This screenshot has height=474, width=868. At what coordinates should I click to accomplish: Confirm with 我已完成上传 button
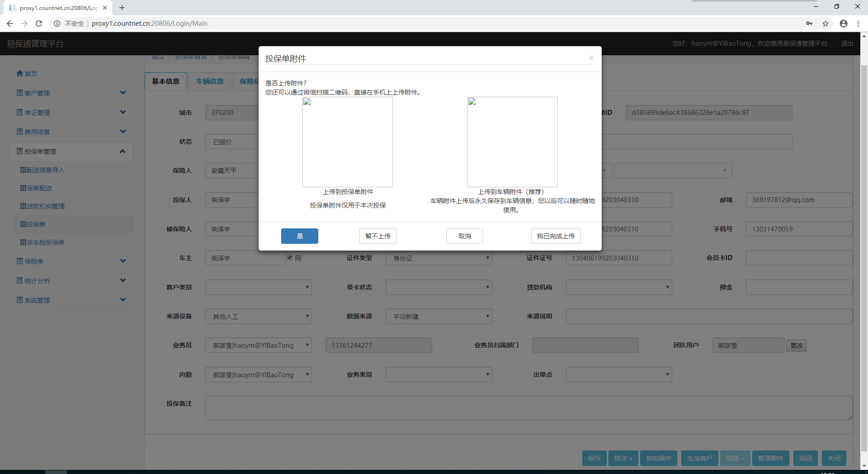coord(556,236)
